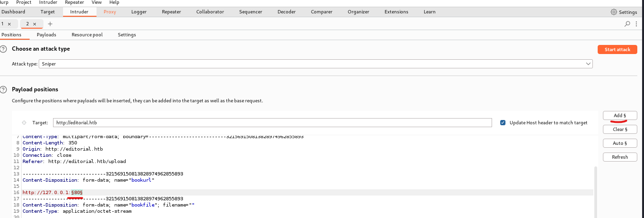The image size is (644, 218).
Task: Close Intruder tab 1
Action: tap(9, 24)
